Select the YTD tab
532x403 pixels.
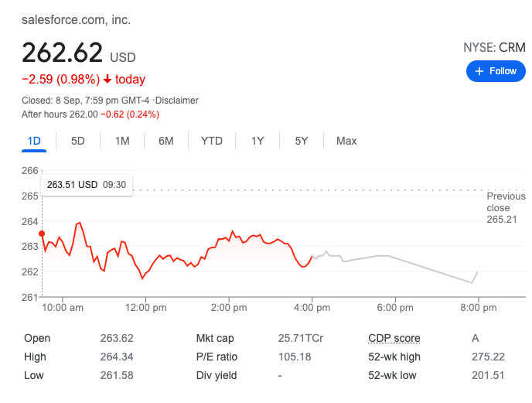[212, 141]
